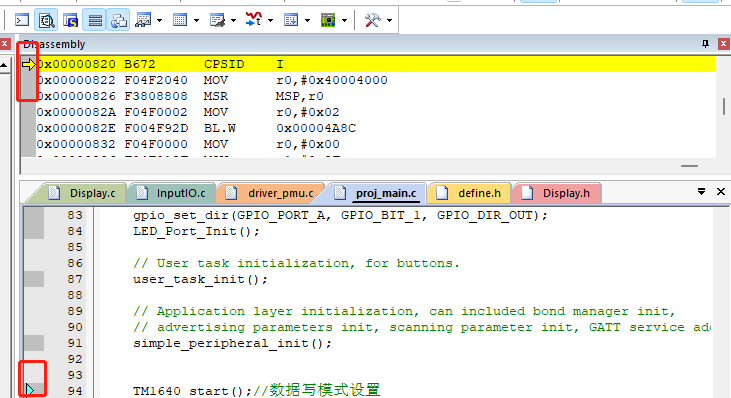Expand the Watch Windows dropdown arrow

[x=159, y=21]
